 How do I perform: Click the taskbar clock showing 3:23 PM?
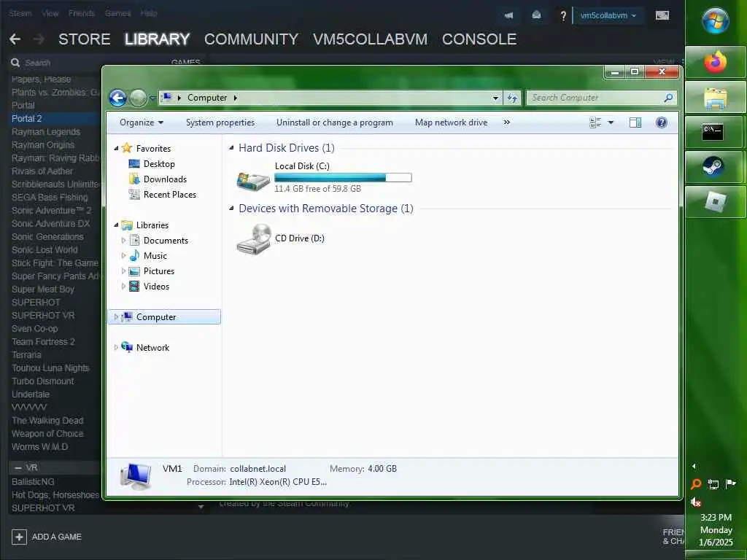(716, 518)
